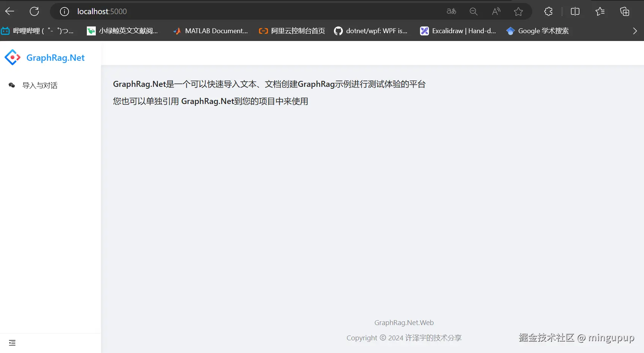Click the GraphRag.Net site title

(56, 58)
